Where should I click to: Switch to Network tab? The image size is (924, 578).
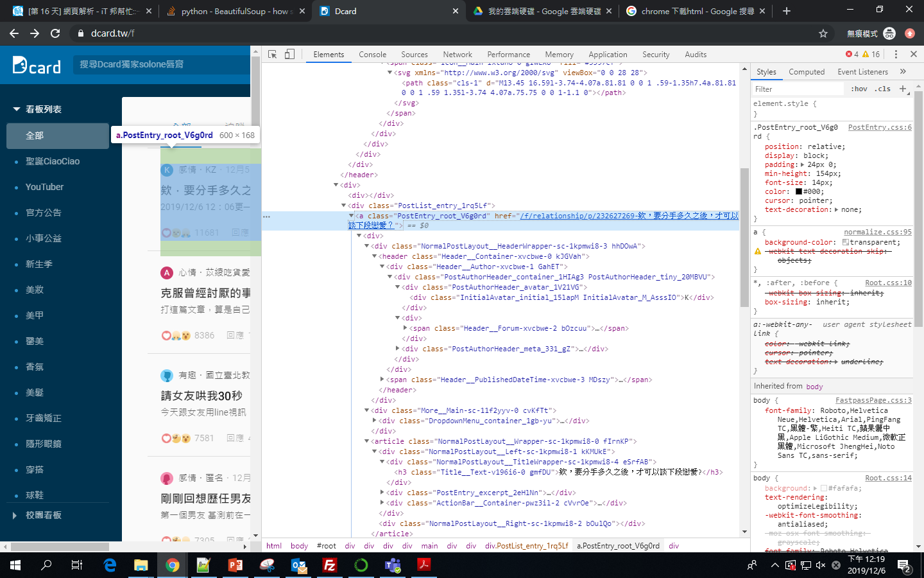pyautogui.click(x=458, y=55)
